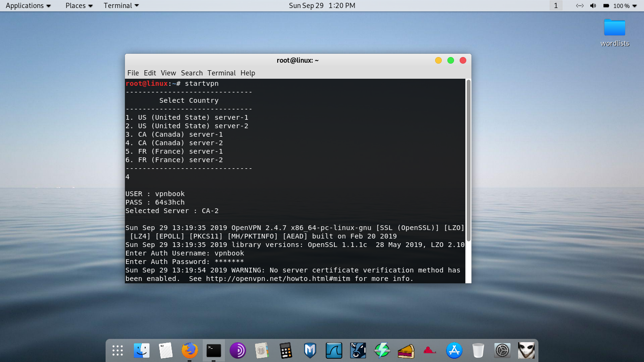This screenshot has width=644, height=362.
Task: Open the blue App Store dock icon
Action: [x=454, y=350]
